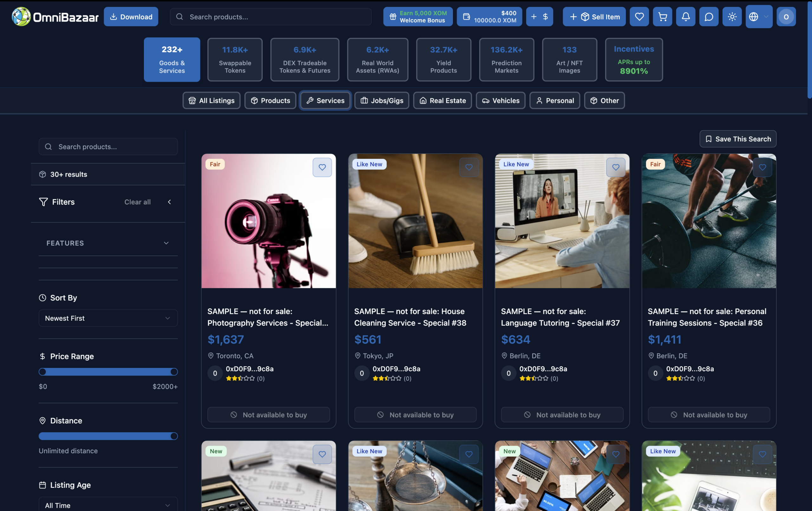This screenshot has height=511, width=812.
Task: Favorite the House Cleaning Service listing
Action: (x=469, y=167)
